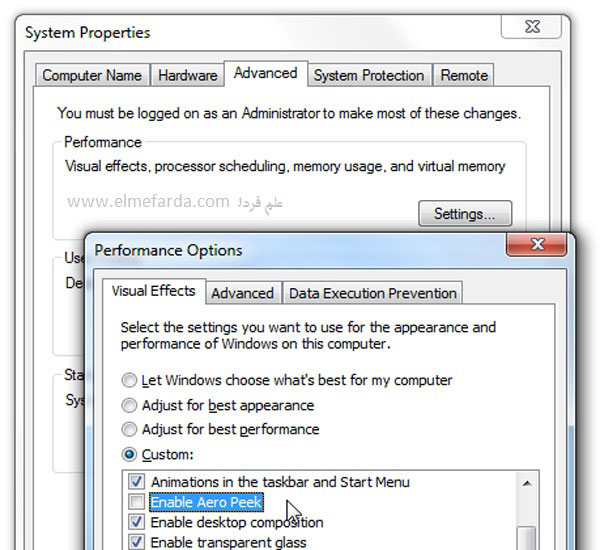Uncheck Animations in the taskbar and Start Menu
600x550 pixels.
[137, 482]
